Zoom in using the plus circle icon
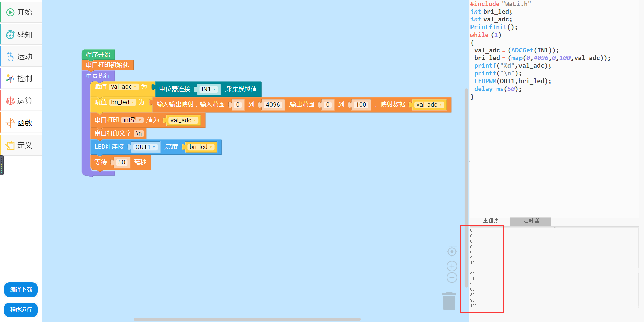644x322 pixels. 452,266
